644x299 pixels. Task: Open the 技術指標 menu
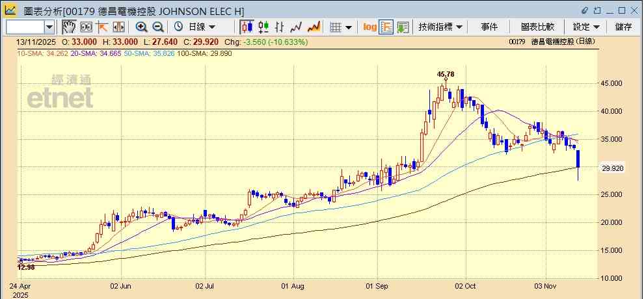pos(440,27)
